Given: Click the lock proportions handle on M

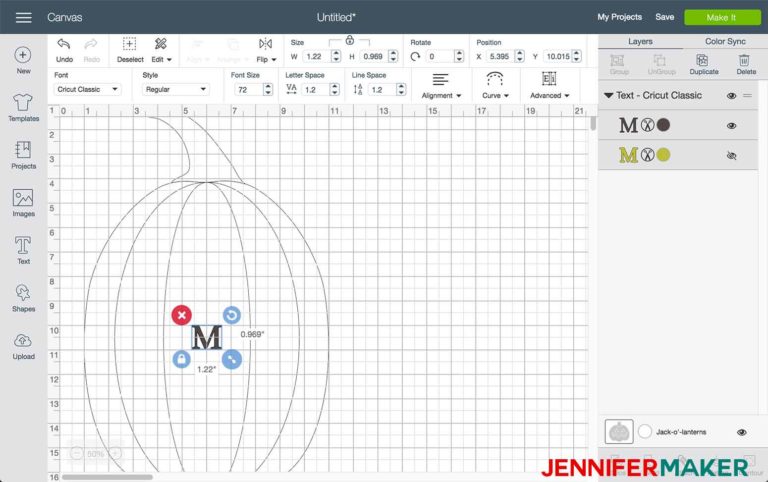Looking at the screenshot, I should (181, 359).
